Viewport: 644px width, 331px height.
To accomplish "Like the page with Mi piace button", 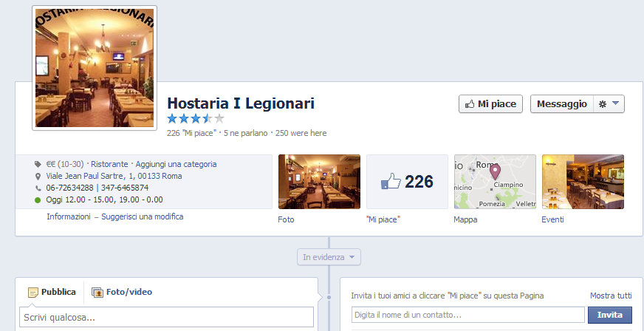I will tap(490, 104).
